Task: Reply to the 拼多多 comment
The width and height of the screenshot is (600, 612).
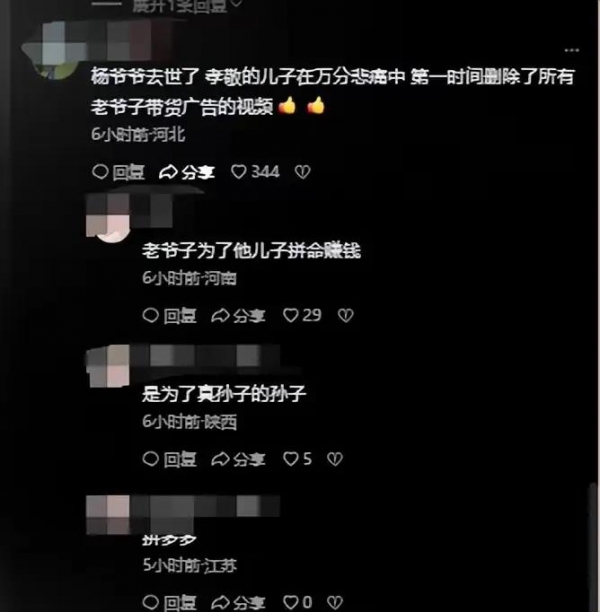Action: click(169, 603)
